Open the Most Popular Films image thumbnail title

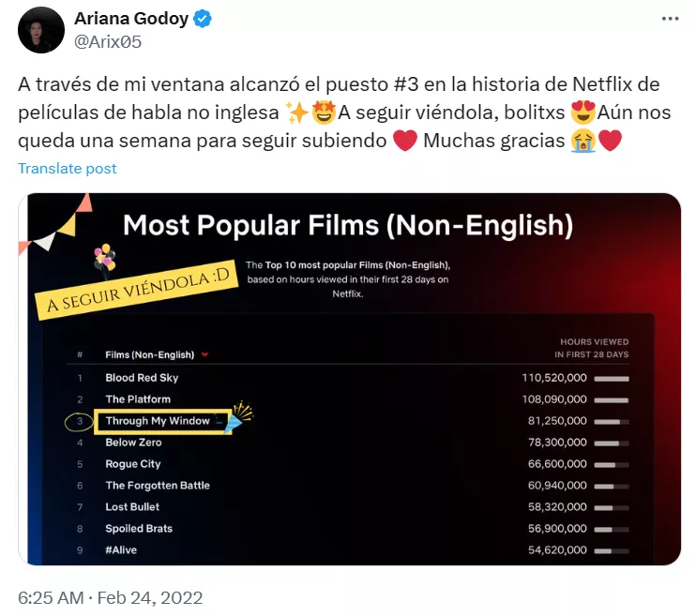click(x=348, y=225)
